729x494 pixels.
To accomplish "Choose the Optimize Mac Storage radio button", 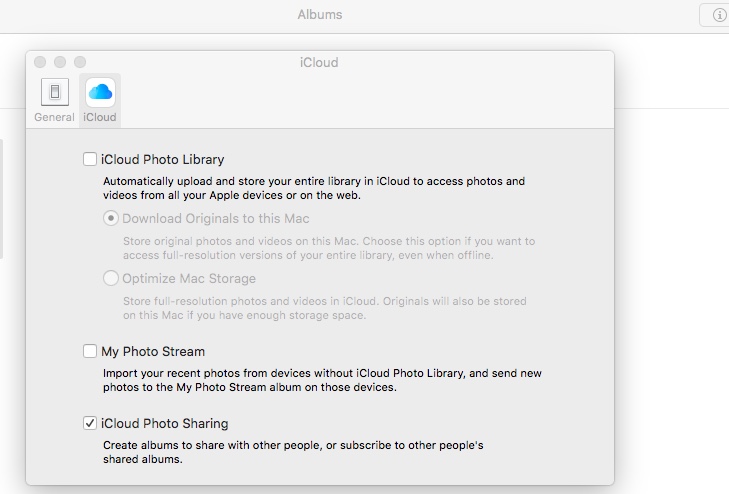I will pyautogui.click(x=111, y=278).
